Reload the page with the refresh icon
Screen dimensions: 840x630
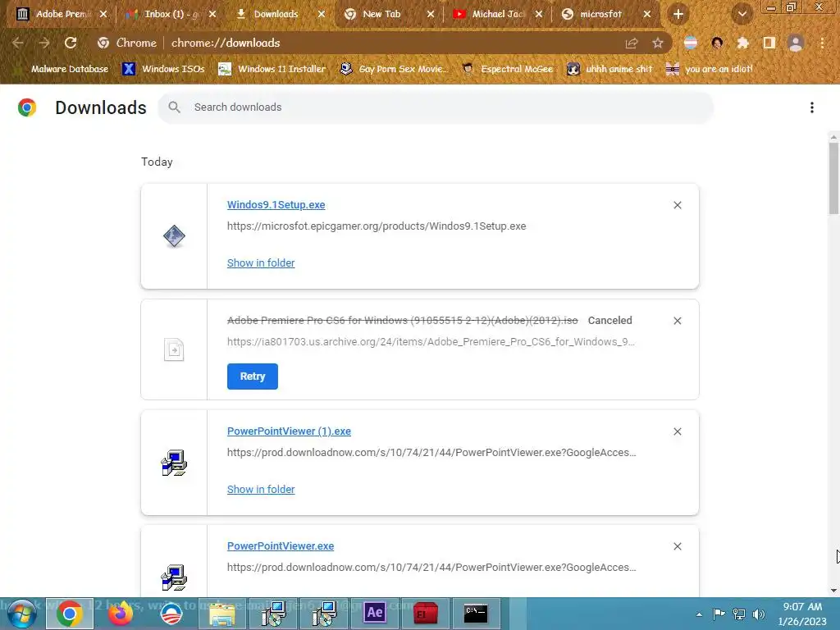71,43
